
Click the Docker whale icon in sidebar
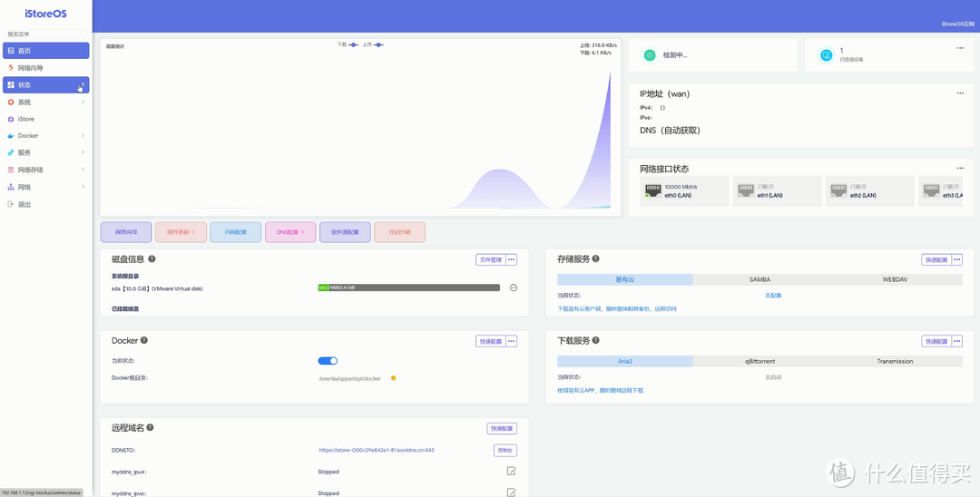pos(11,135)
